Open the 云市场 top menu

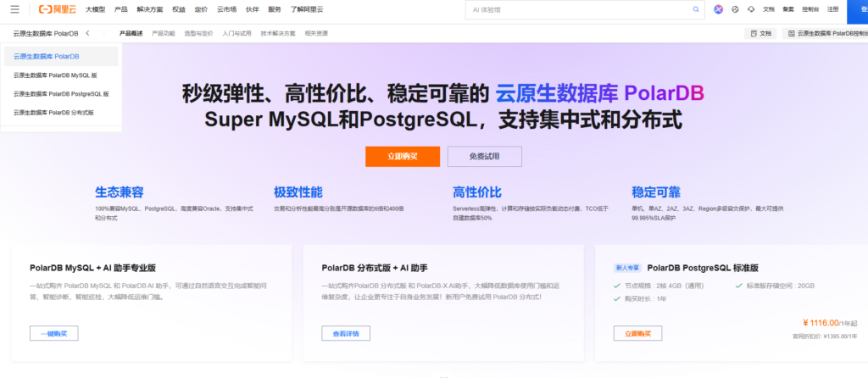pos(227,9)
